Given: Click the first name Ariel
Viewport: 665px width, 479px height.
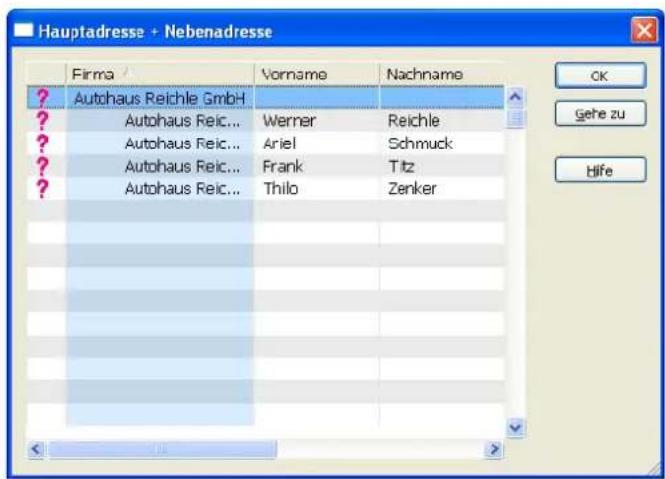Looking at the screenshot, I should point(279,143).
